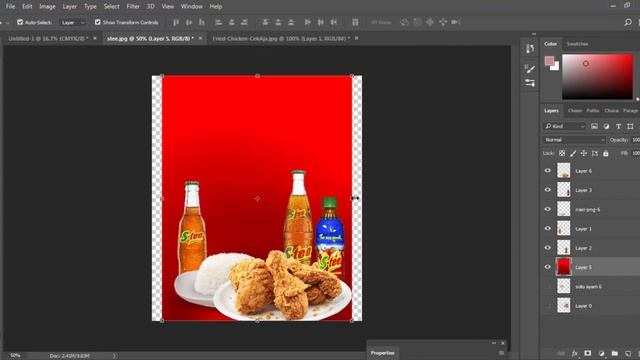640x360 pixels.
Task: Click the Align top edges icon
Action: point(176,22)
